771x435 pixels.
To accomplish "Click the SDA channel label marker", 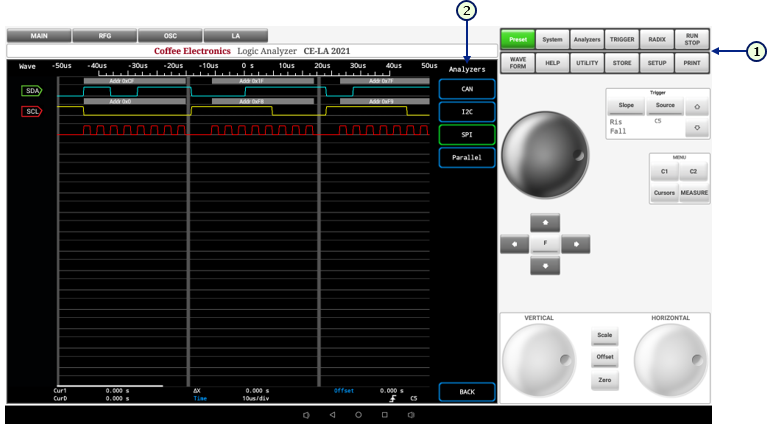I will click(32, 91).
